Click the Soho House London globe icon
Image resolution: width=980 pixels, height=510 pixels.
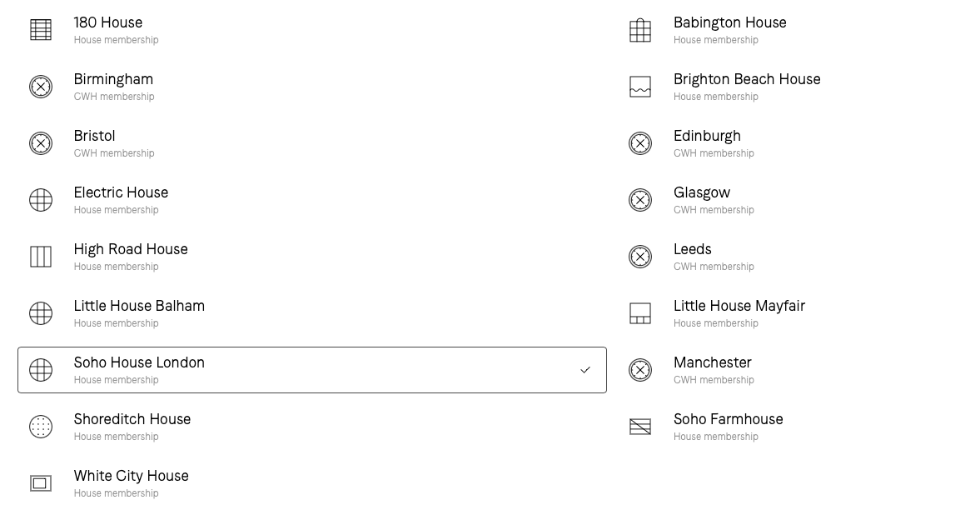[41, 370]
